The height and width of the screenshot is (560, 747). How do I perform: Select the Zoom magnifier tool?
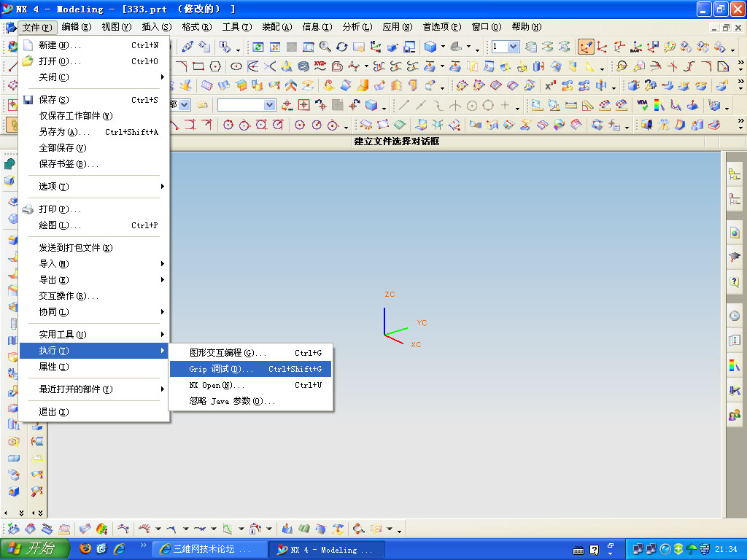coord(325,47)
